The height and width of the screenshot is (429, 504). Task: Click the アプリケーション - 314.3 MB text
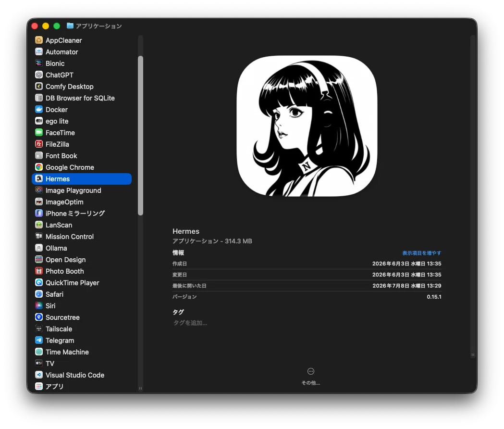tap(212, 241)
